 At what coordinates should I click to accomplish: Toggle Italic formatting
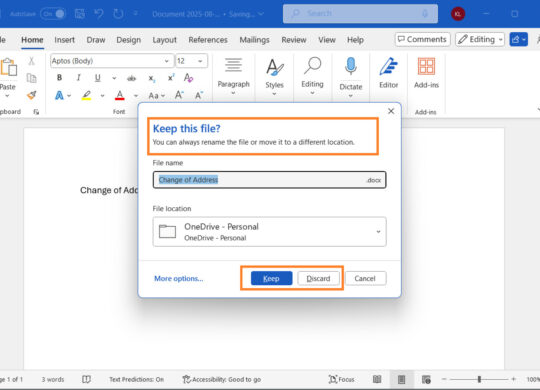click(x=79, y=78)
